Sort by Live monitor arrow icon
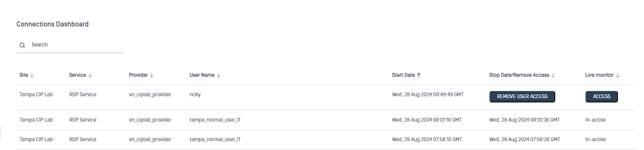 618,75
